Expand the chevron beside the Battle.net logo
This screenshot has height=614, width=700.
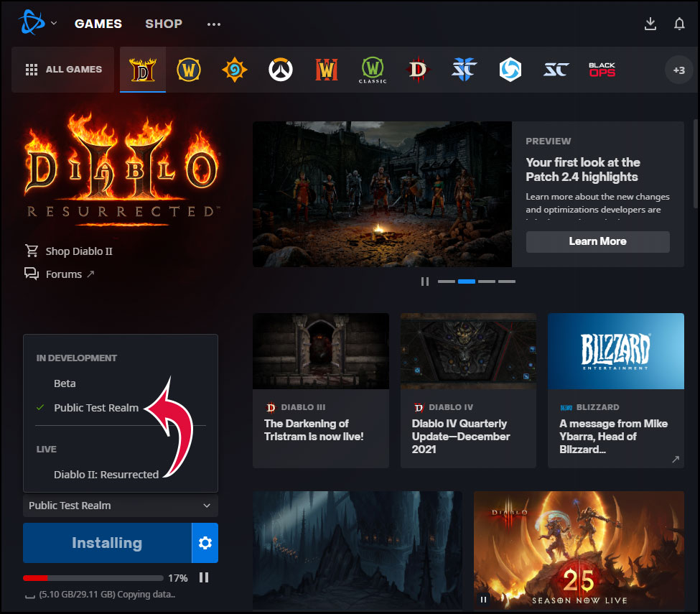click(x=54, y=23)
